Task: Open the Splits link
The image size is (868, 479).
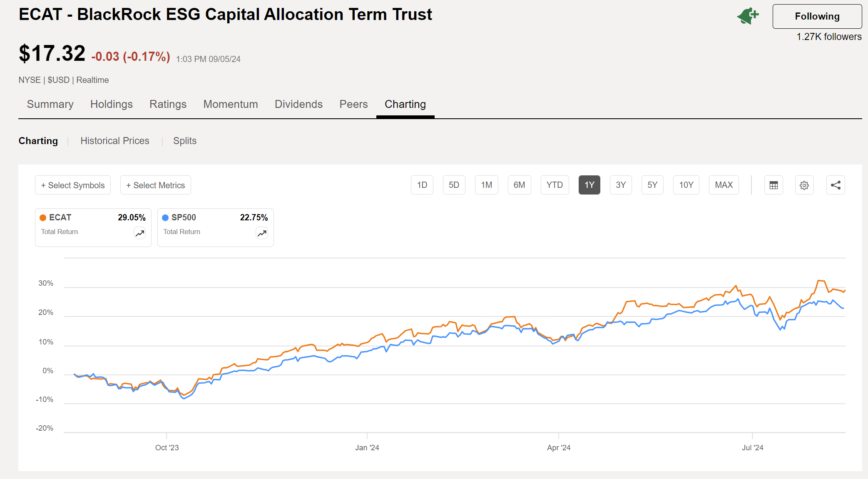Action: point(185,141)
